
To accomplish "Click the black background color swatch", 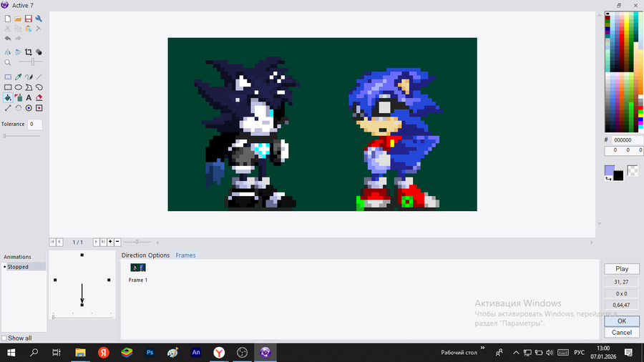I will click(x=618, y=176).
